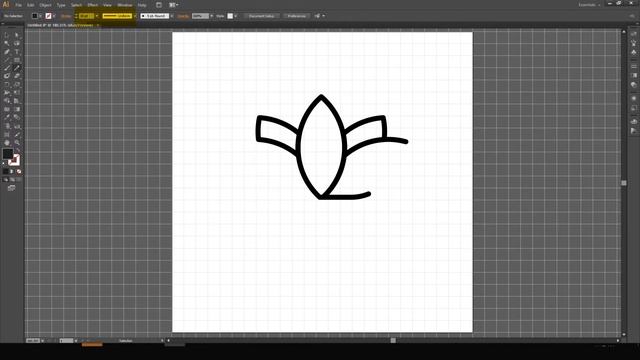Open Layers panel in right dock
The image size is (640, 360).
[x=633, y=122]
